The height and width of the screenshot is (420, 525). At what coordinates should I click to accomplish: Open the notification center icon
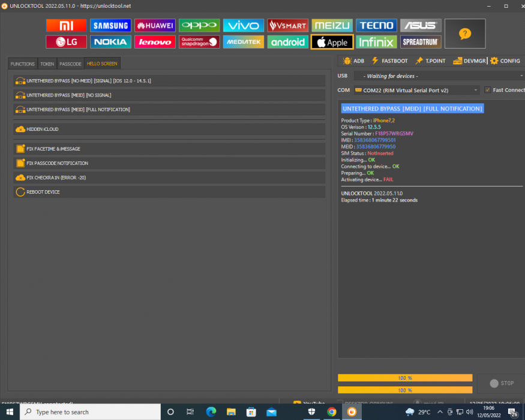513,412
